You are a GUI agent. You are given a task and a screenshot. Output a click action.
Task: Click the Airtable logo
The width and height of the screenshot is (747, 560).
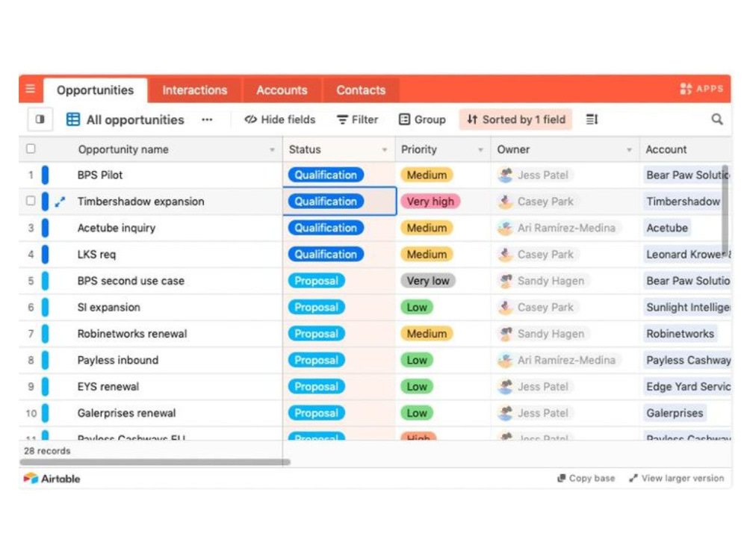click(x=52, y=479)
